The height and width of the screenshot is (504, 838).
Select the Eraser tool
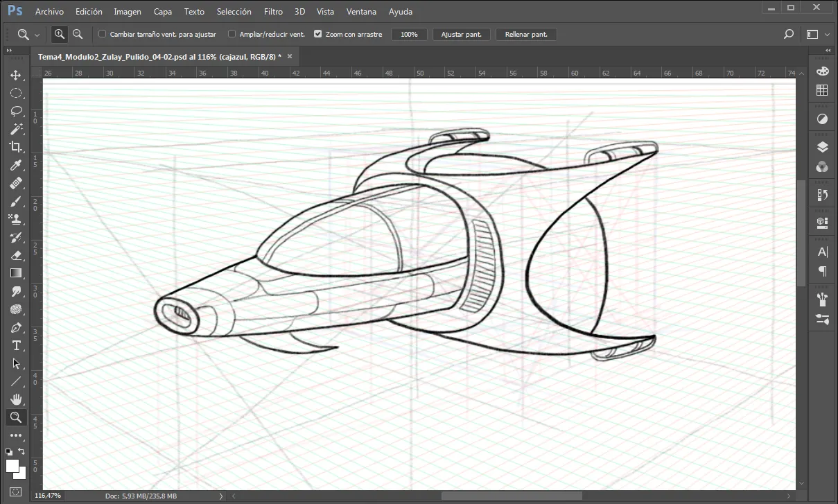(x=15, y=255)
